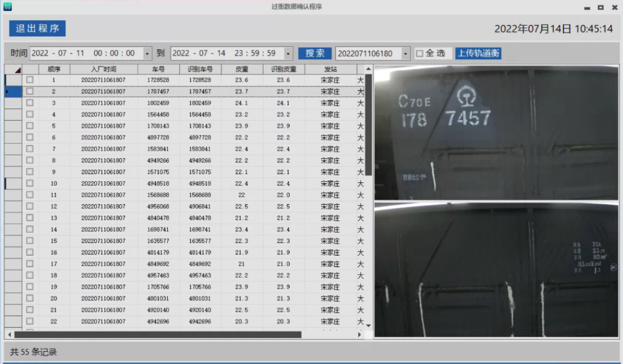Screen dimensions: 623x364
Task: Check the checkbox for row 5
Action: [30, 126]
